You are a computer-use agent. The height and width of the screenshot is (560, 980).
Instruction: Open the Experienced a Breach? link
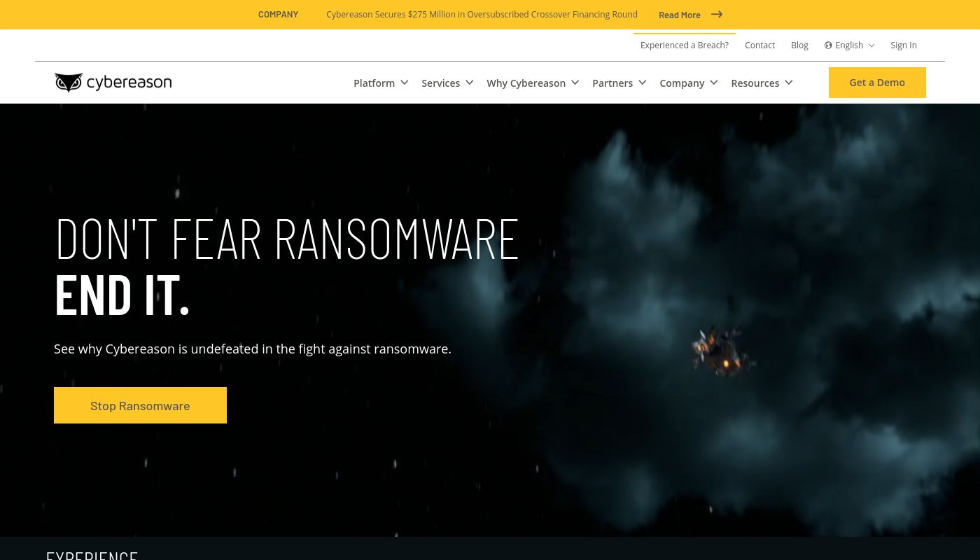point(684,45)
